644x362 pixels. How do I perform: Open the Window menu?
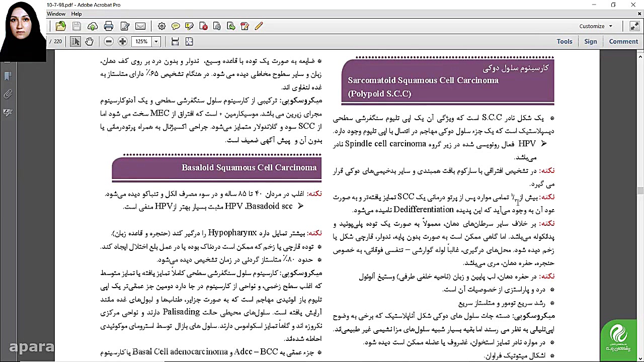pos(56,14)
